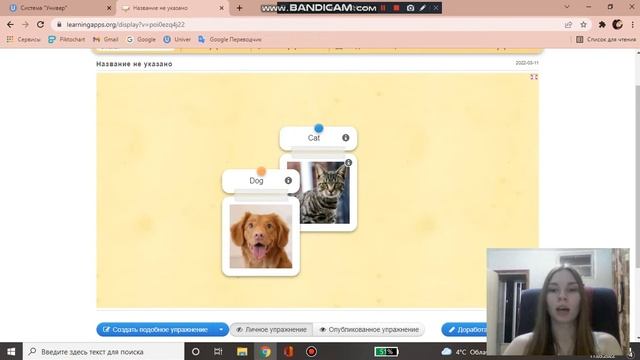
Task: Open tab search dropdown chevron
Action: click(567, 7)
